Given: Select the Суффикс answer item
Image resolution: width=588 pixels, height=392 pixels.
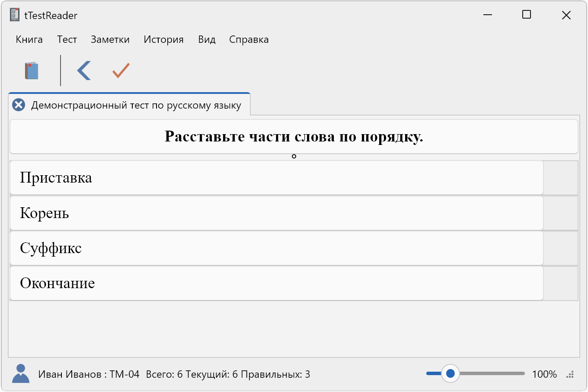Looking at the screenshot, I should click(x=277, y=248).
